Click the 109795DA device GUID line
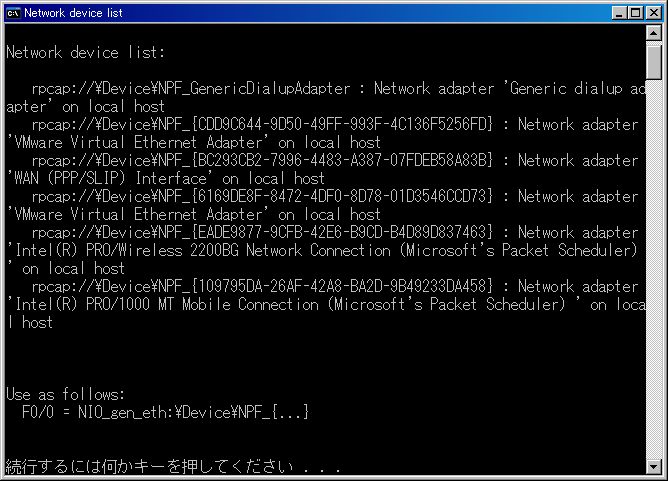668x481 pixels. (x=262, y=286)
